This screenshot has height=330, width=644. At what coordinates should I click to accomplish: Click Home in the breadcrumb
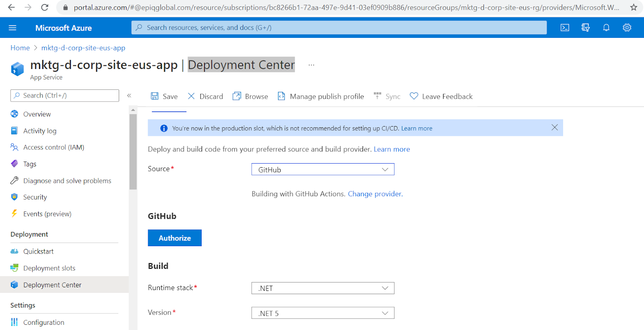coord(20,48)
